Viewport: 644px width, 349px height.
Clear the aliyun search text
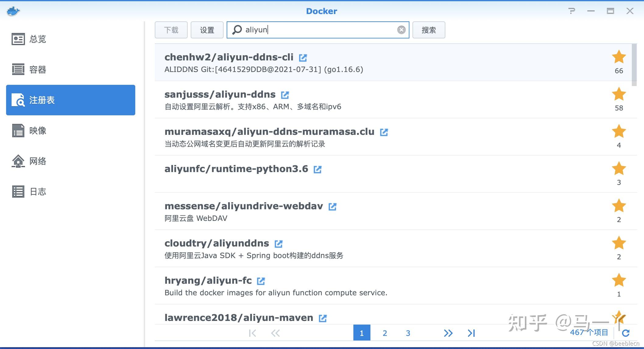(401, 30)
